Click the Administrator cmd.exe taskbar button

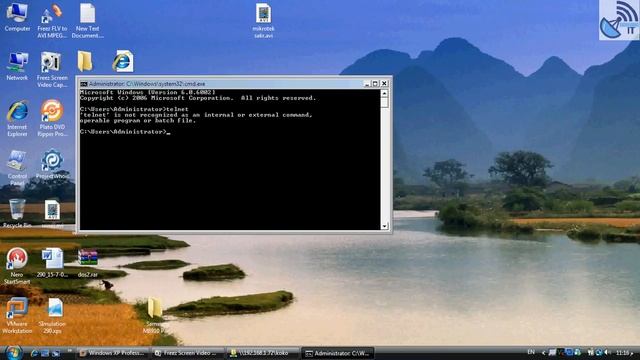pos(338,353)
